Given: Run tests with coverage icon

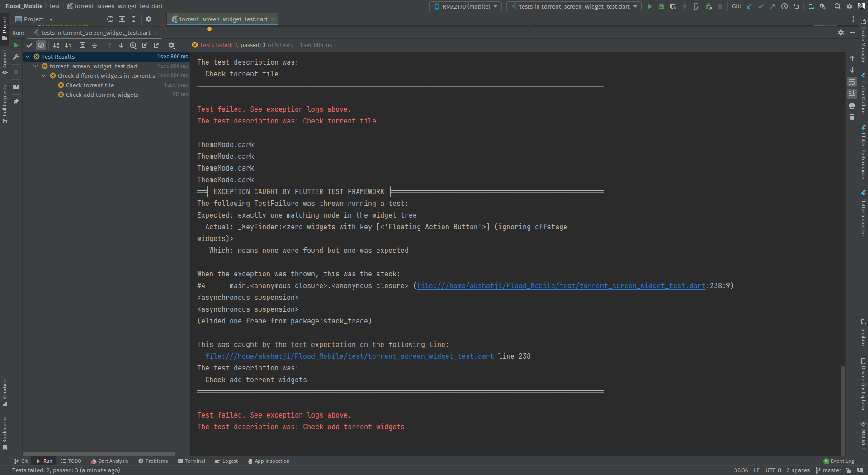Looking at the screenshot, I should click(x=673, y=6).
